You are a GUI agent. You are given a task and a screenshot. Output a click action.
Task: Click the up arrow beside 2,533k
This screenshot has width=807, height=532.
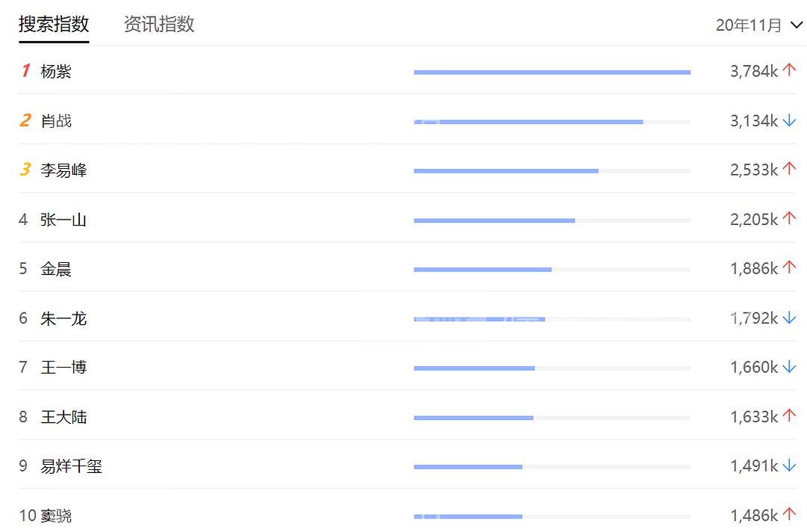coord(790,168)
